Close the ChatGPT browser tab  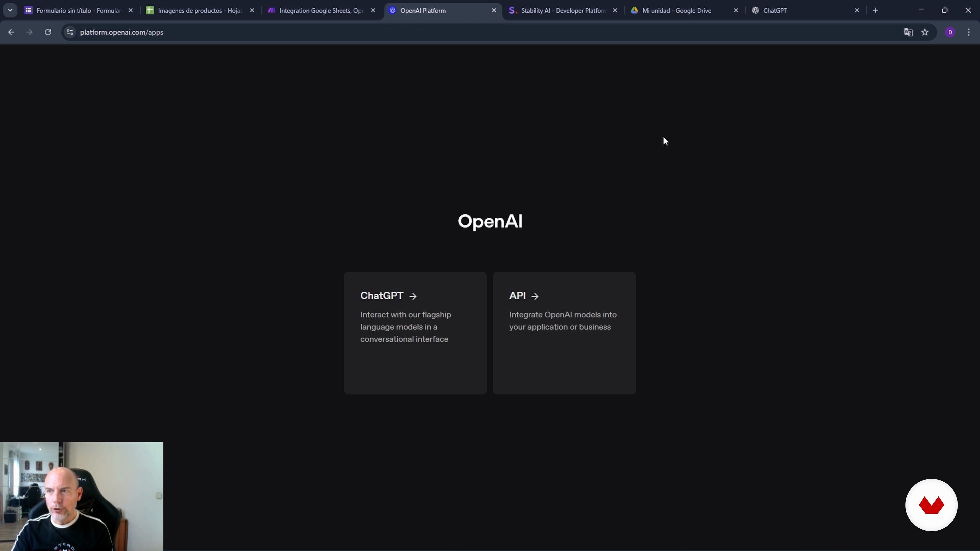tap(857, 11)
